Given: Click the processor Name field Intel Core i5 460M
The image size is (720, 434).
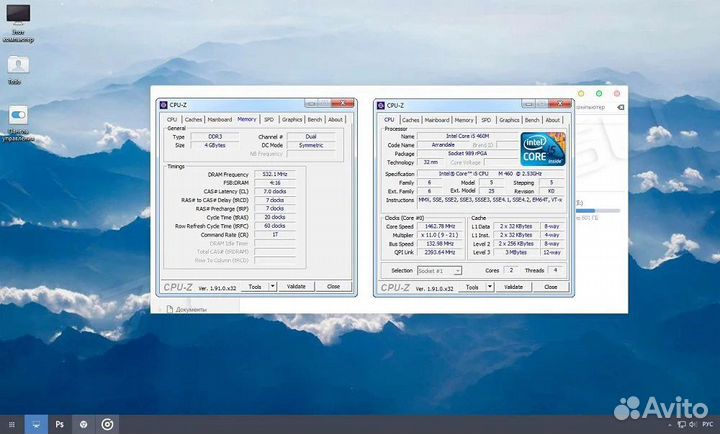Looking at the screenshot, I should tap(467, 136).
